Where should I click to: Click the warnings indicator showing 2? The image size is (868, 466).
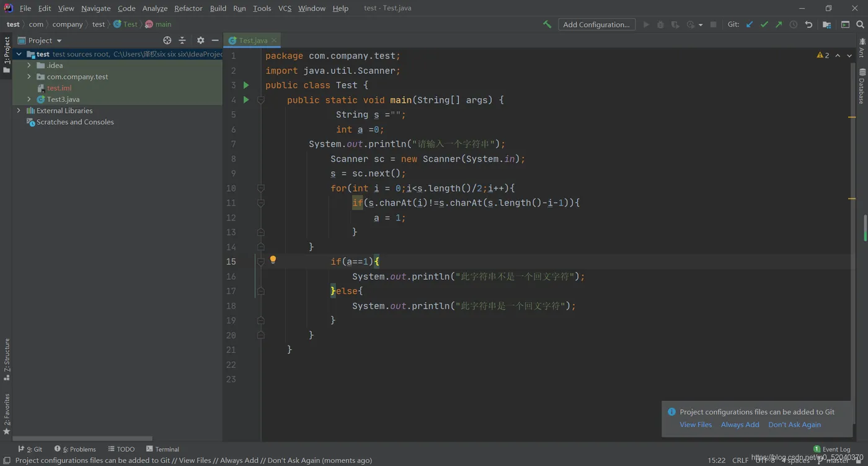[x=823, y=55]
